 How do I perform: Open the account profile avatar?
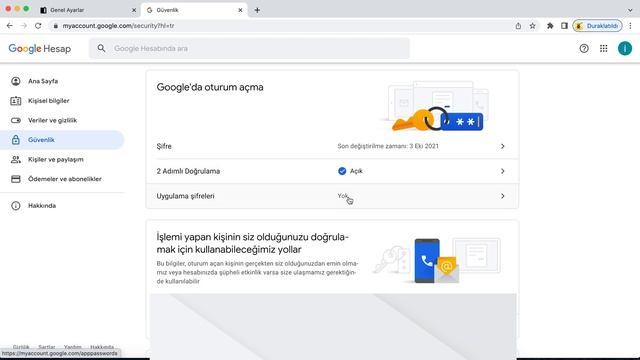click(625, 49)
